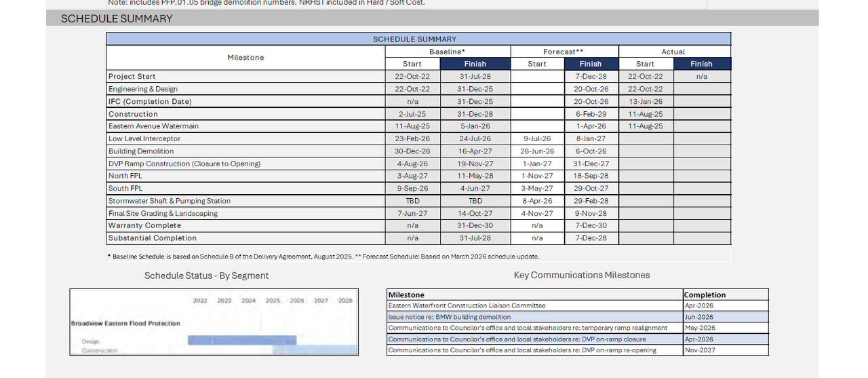
Task: Click DVP Ramp forecast finish 31-Dec-27
Action: click(591, 164)
